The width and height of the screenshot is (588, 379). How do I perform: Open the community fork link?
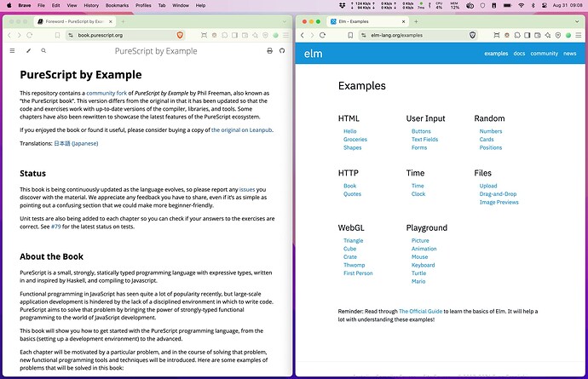pyautogui.click(x=107, y=93)
